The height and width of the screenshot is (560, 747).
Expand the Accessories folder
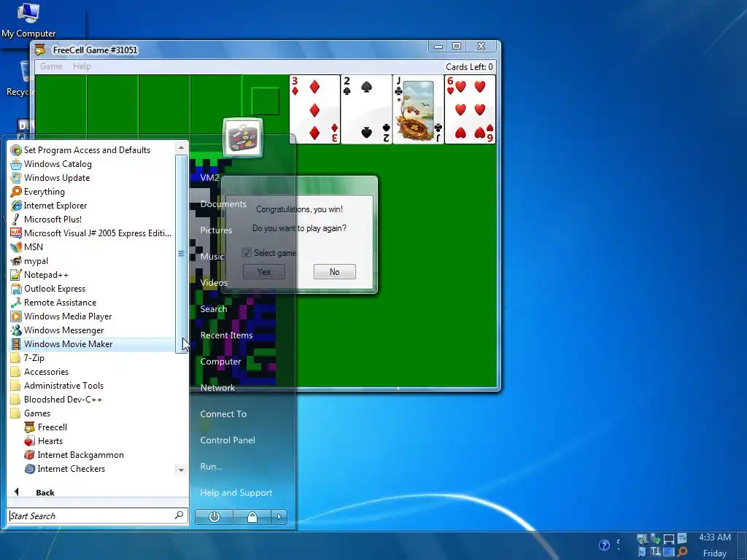coord(39,371)
